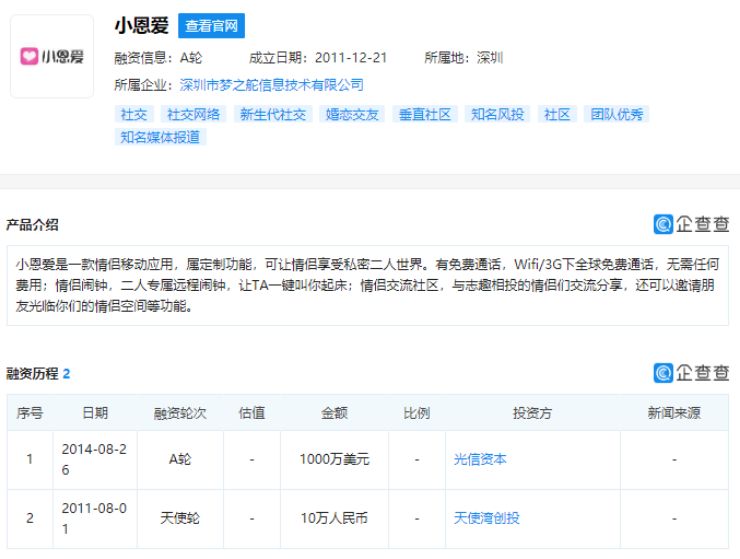The width and height of the screenshot is (740, 559).
Task: Select the 知名媒体报道 tag
Action: (160, 137)
